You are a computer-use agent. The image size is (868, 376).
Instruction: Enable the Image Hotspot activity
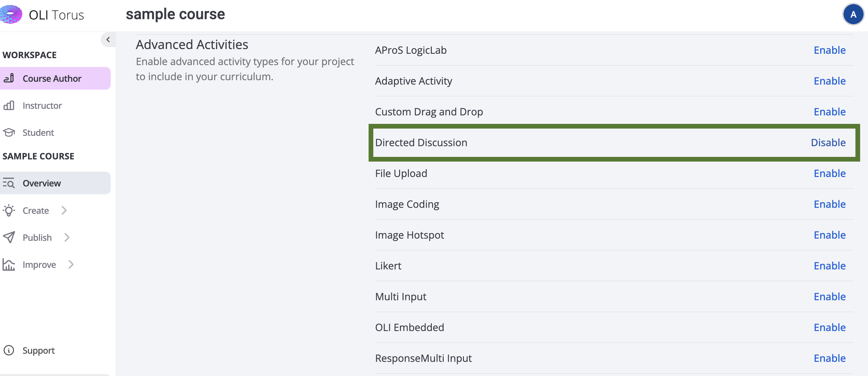pos(829,235)
